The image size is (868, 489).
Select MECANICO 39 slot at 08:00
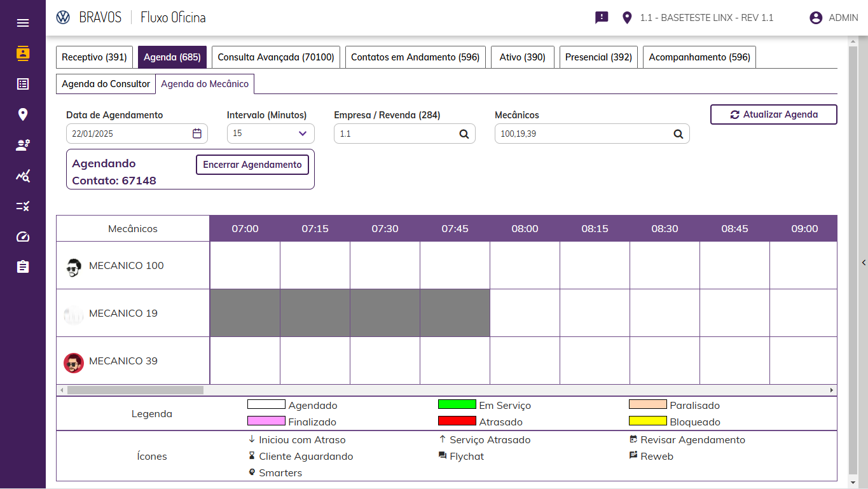click(525, 361)
